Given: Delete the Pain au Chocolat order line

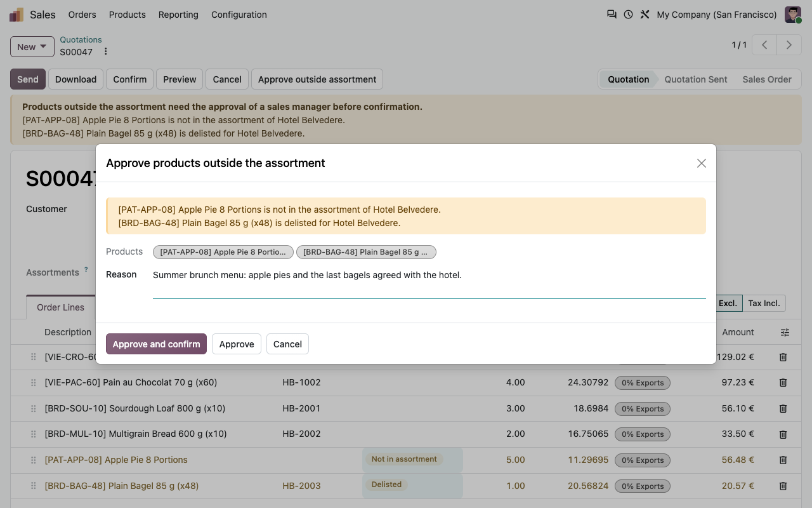Looking at the screenshot, I should (x=783, y=383).
